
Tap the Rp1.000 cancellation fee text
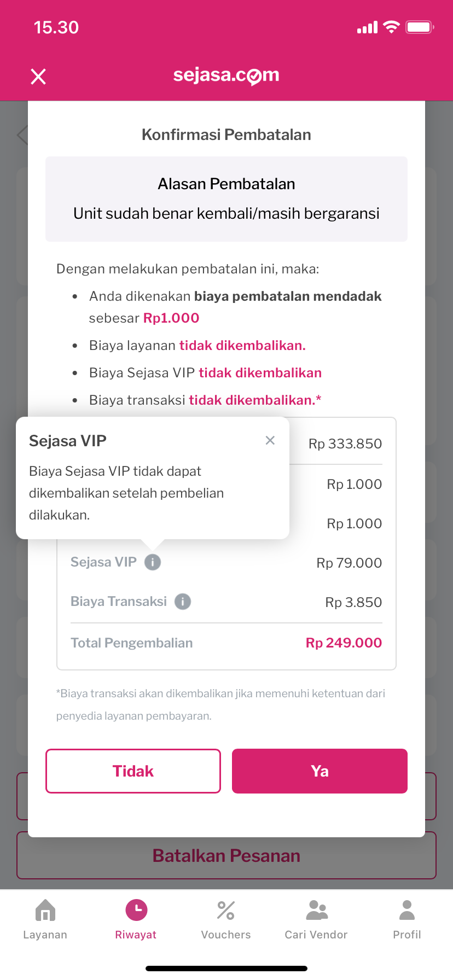(171, 318)
